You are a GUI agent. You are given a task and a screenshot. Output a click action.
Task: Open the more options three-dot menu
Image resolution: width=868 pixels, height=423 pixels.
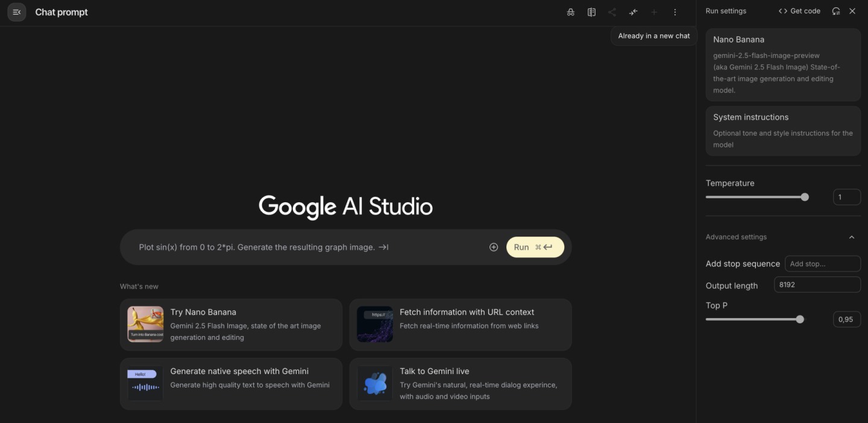pos(675,12)
